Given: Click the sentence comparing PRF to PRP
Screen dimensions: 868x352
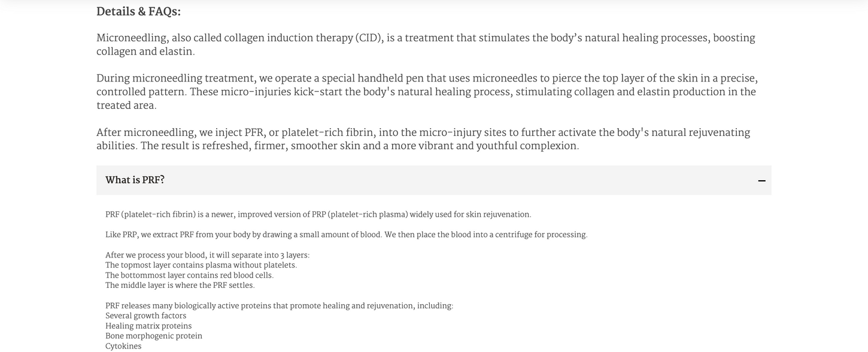Looking at the screenshot, I should pos(318,214).
